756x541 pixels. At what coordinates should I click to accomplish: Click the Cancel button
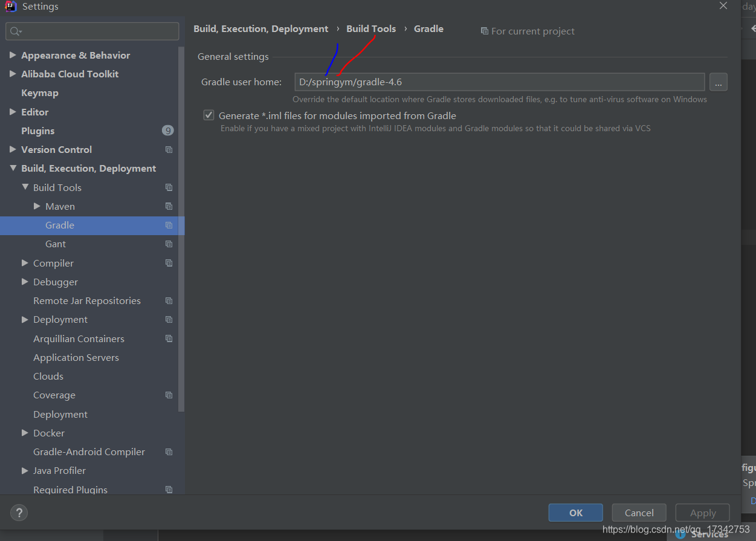point(639,513)
